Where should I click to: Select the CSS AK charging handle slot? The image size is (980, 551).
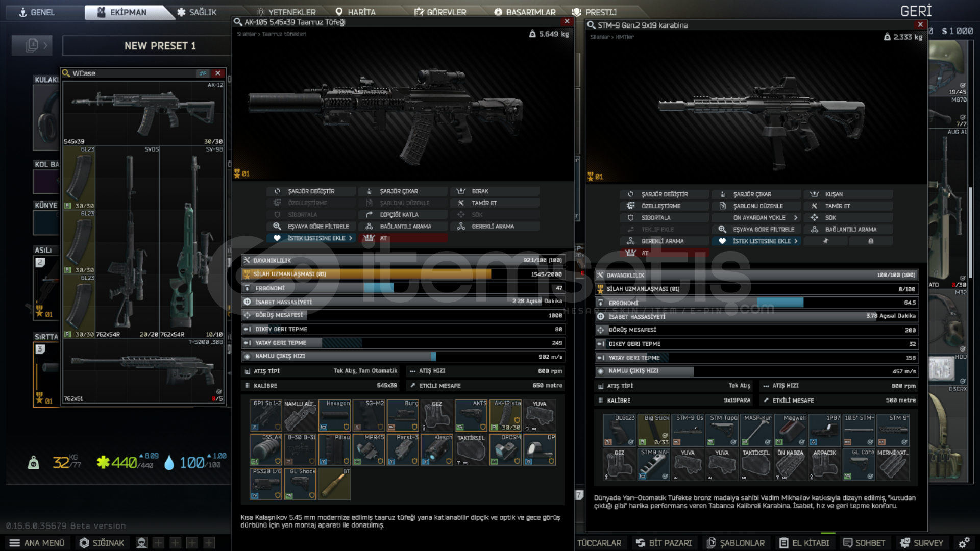click(x=266, y=449)
